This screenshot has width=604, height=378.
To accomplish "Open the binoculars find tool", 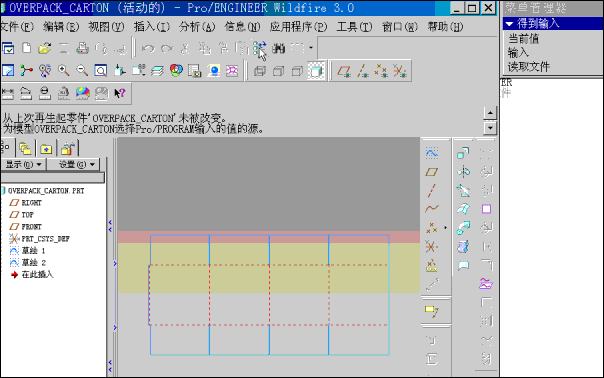I will 279,49.
